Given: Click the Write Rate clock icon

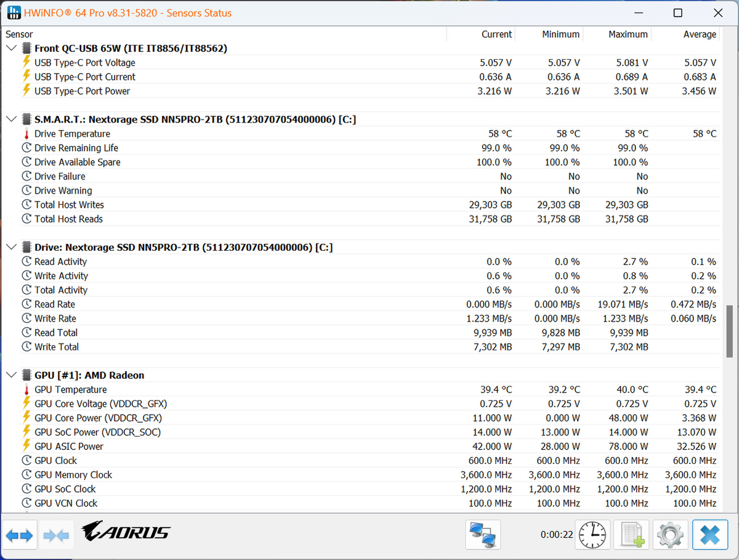Looking at the screenshot, I should (x=26, y=318).
